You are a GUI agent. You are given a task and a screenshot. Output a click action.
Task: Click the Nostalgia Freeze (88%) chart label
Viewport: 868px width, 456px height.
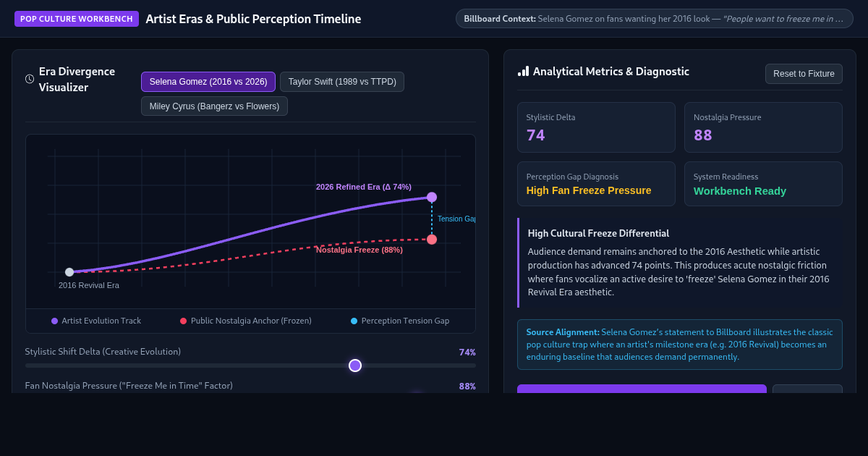(359, 250)
